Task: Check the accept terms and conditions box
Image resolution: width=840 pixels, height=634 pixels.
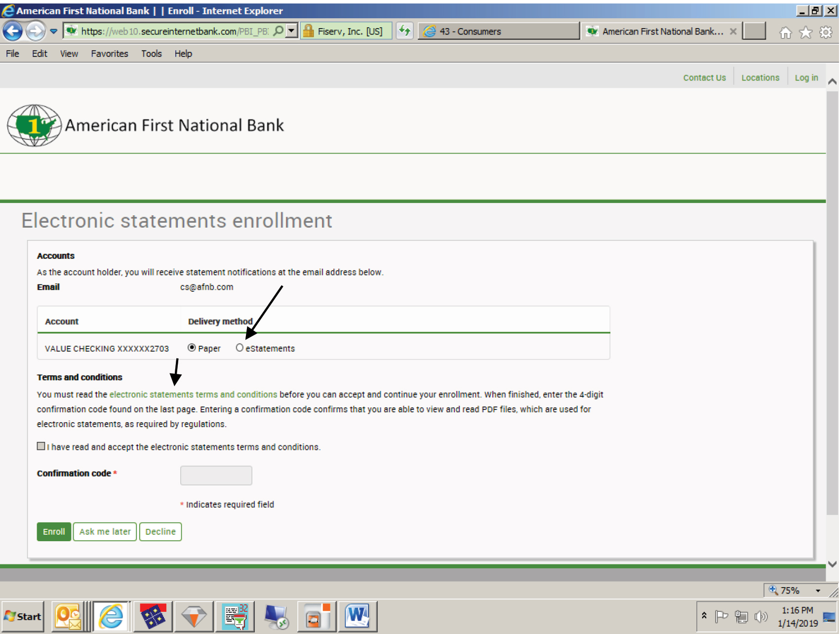Action: click(x=41, y=446)
